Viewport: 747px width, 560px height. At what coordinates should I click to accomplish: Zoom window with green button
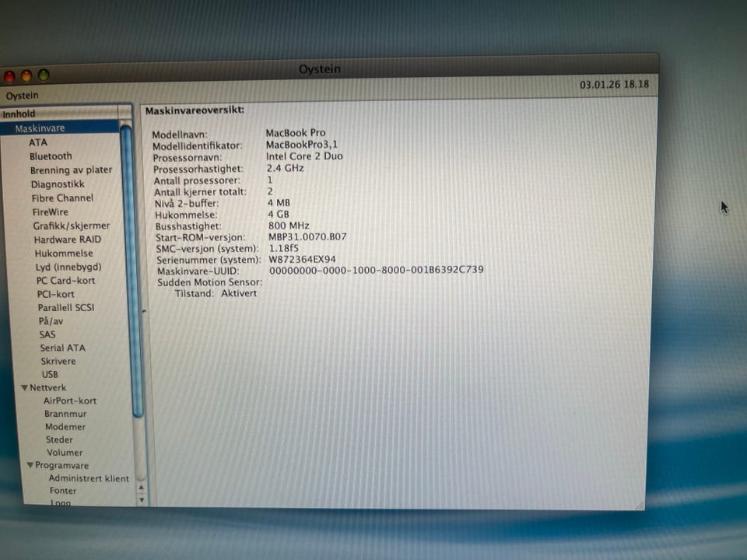(44, 75)
